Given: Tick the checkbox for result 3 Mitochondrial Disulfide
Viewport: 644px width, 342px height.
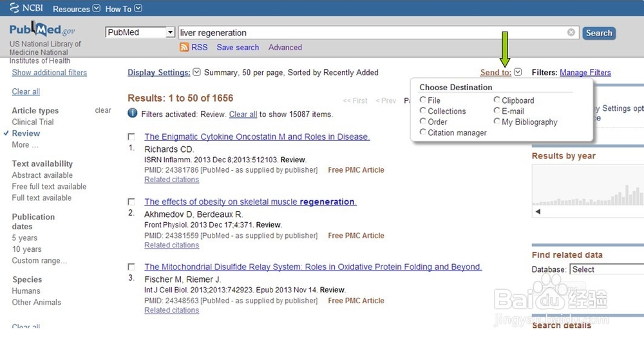Looking at the screenshot, I should (x=131, y=267).
